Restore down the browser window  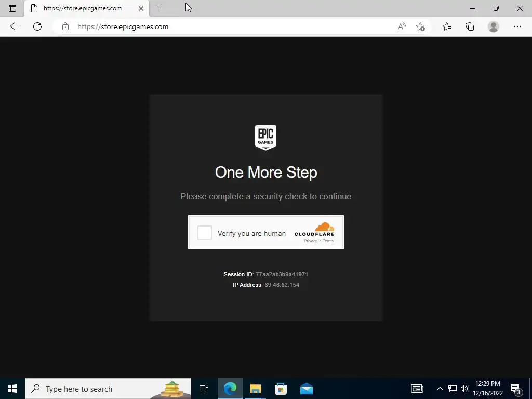pyautogui.click(x=496, y=8)
